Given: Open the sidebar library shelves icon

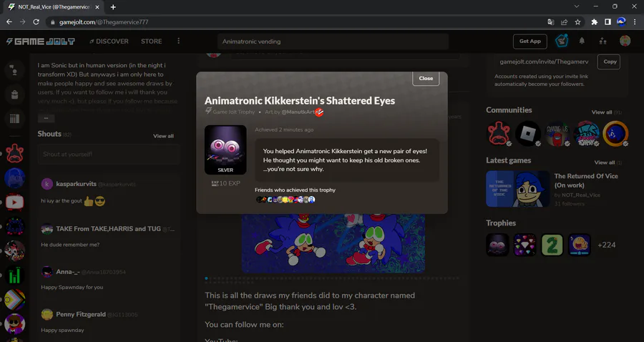Looking at the screenshot, I should pos(14,119).
